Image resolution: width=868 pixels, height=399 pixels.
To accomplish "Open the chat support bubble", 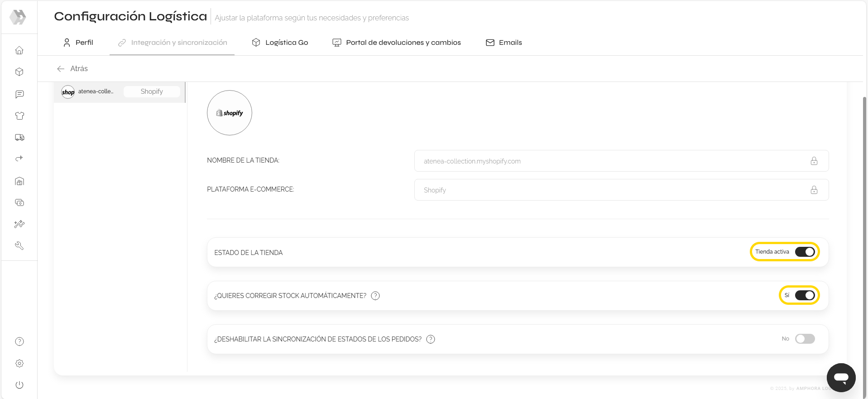I will tap(841, 377).
